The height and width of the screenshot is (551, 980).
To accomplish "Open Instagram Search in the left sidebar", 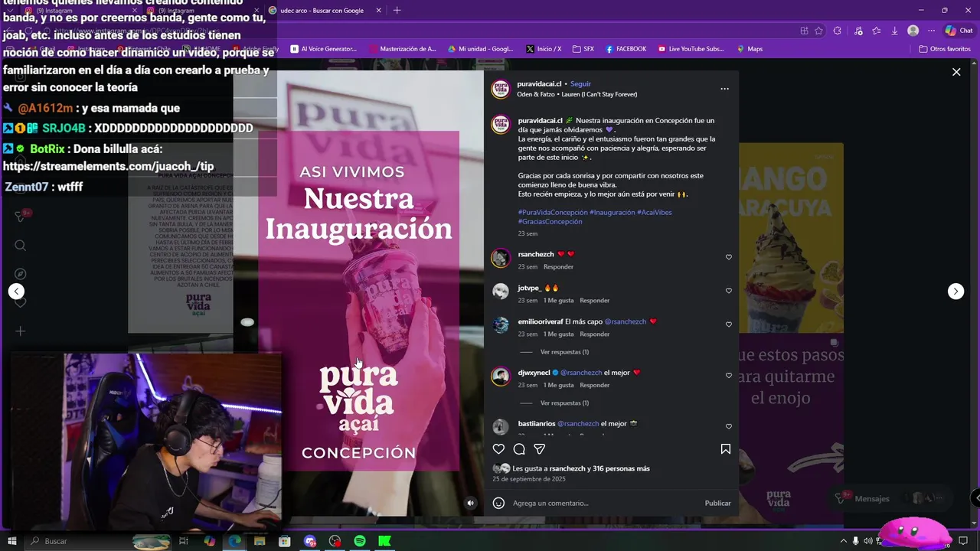I will point(21,246).
